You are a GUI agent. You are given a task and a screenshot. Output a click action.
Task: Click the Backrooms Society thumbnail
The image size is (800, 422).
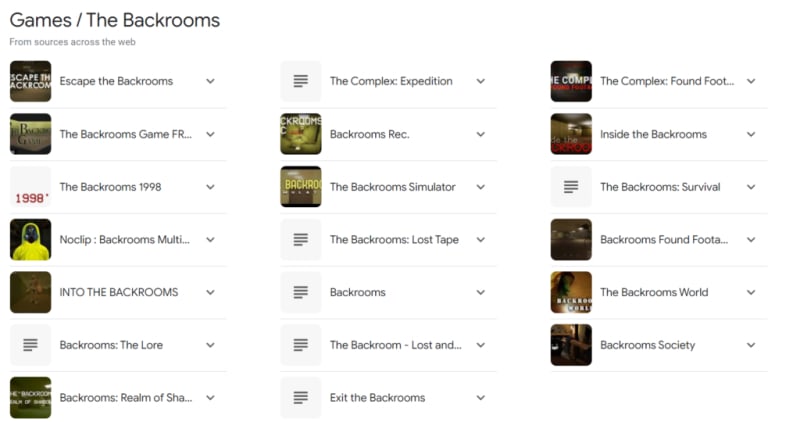pos(571,345)
